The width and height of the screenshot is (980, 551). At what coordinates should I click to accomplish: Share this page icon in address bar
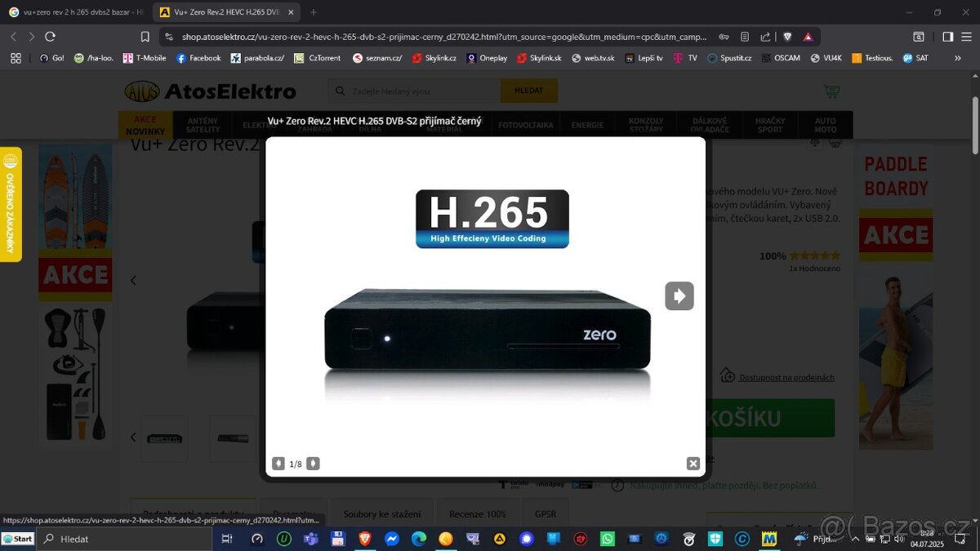[765, 37]
